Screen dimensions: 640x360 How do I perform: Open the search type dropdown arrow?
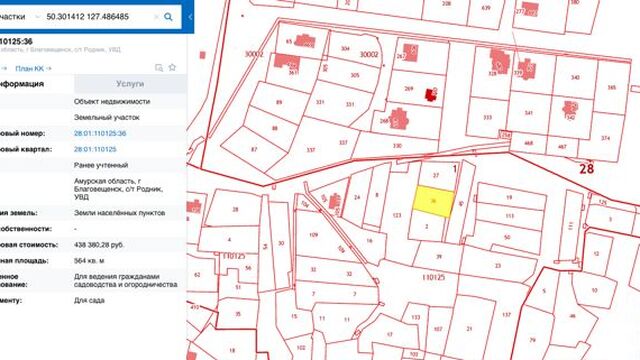click(38, 17)
